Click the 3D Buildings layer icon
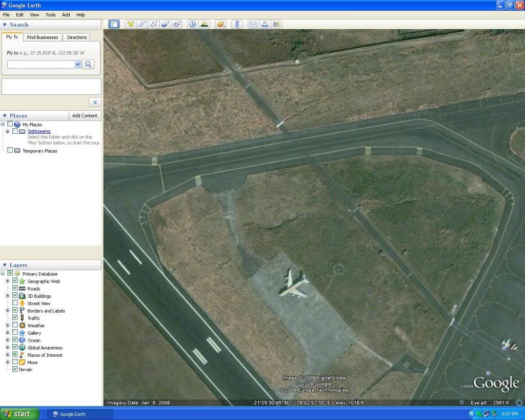 [x=22, y=296]
